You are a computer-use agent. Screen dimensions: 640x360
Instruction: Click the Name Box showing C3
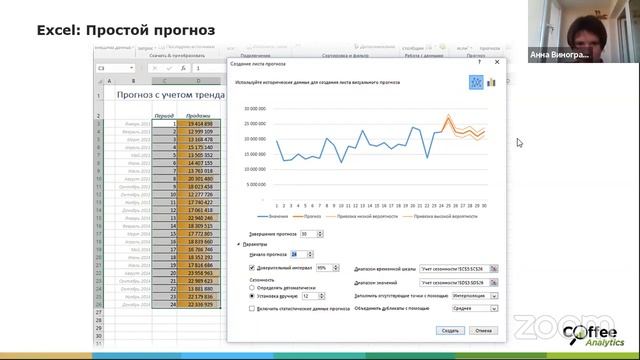(113, 68)
